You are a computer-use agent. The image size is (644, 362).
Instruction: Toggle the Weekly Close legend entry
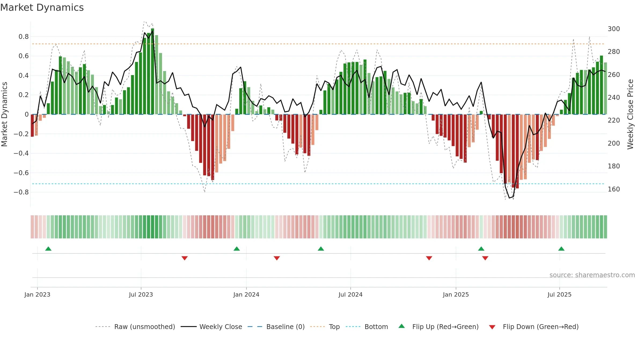tap(211, 327)
